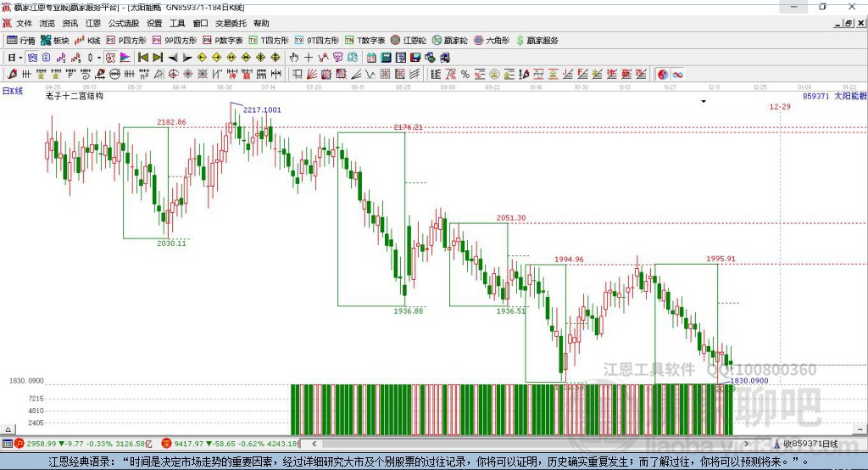
Task: Open the 9T四方形 tool
Action: (x=317, y=41)
